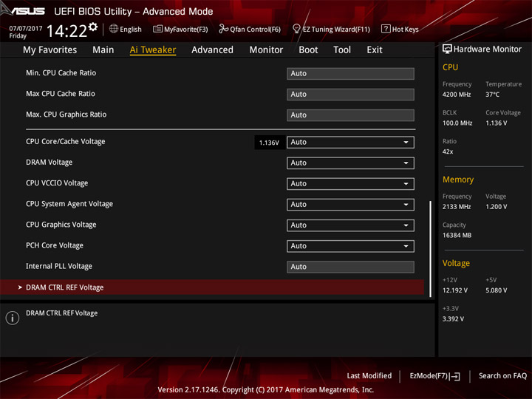Click the settings list scrollbar
The height and width of the screenshot is (399, 532).
430,249
